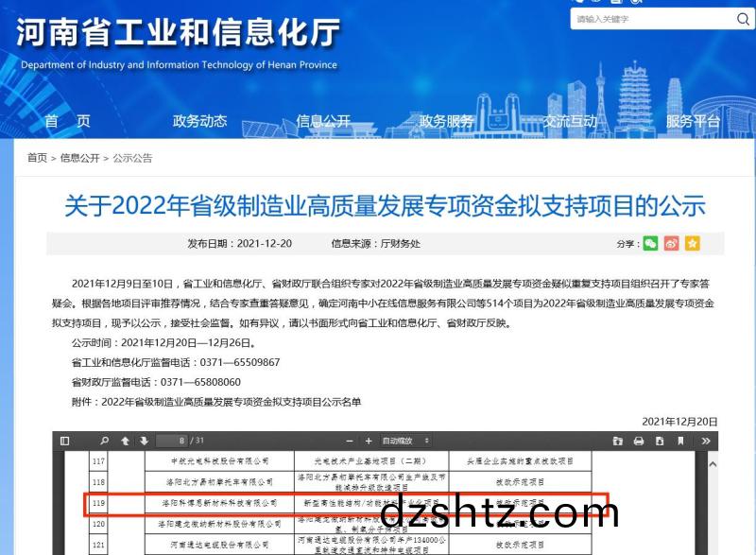Click the page number input showing 8 / 31

[x=171, y=440]
